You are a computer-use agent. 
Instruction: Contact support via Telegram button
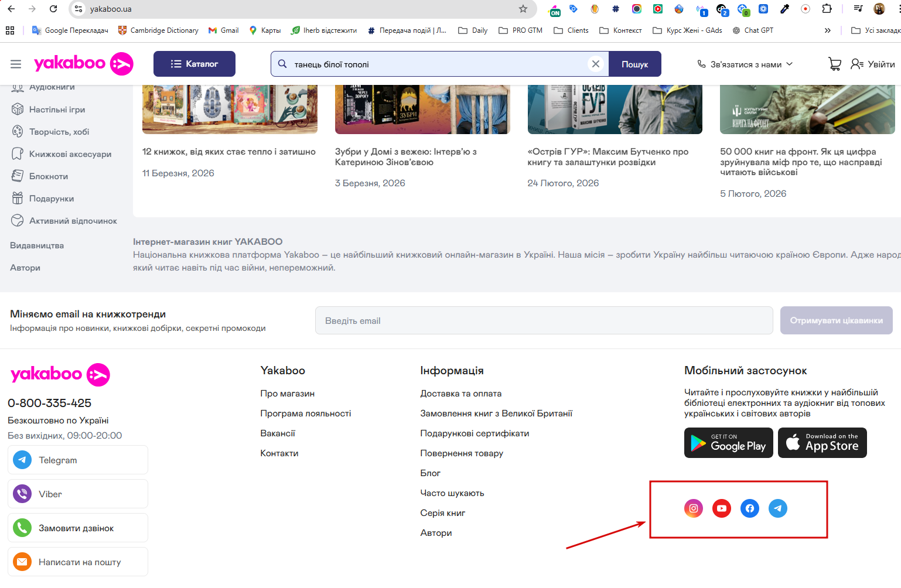tap(78, 460)
